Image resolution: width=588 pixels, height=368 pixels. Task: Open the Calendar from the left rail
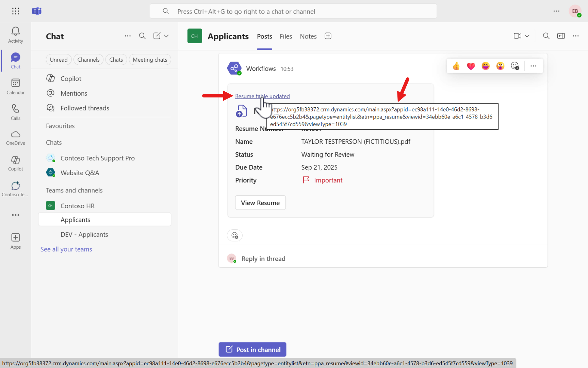15,86
